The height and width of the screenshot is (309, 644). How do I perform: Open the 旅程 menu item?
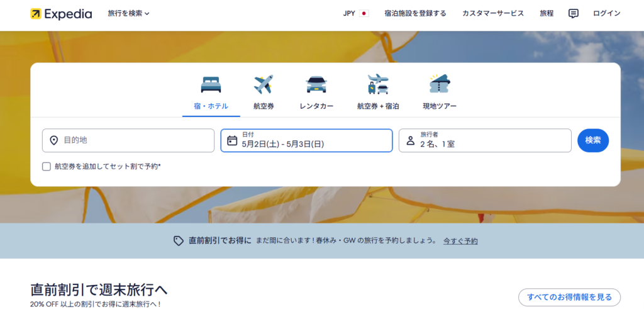coord(547,13)
